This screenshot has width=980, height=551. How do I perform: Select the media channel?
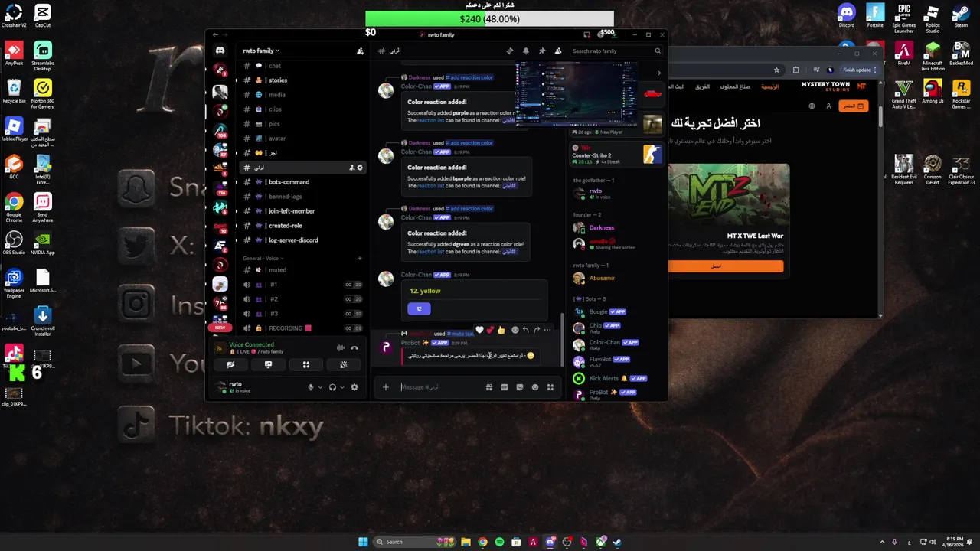pyautogui.click(x=302, y=95)
